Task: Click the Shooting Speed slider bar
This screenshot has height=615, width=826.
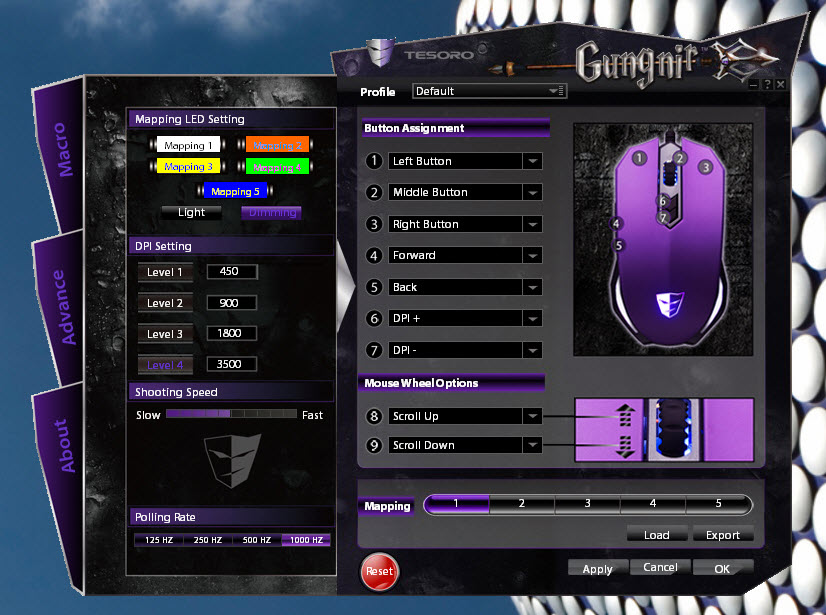Action: click(231, 414)
